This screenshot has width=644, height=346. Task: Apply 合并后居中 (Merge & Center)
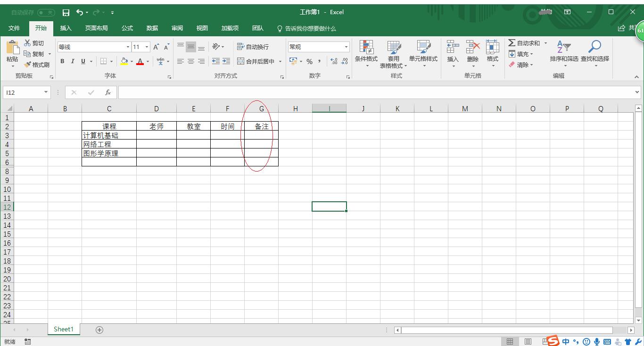point(257,61)
